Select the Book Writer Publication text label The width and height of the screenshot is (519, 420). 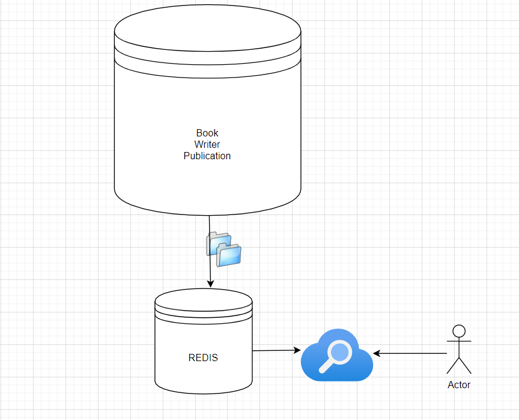[207, 144]
